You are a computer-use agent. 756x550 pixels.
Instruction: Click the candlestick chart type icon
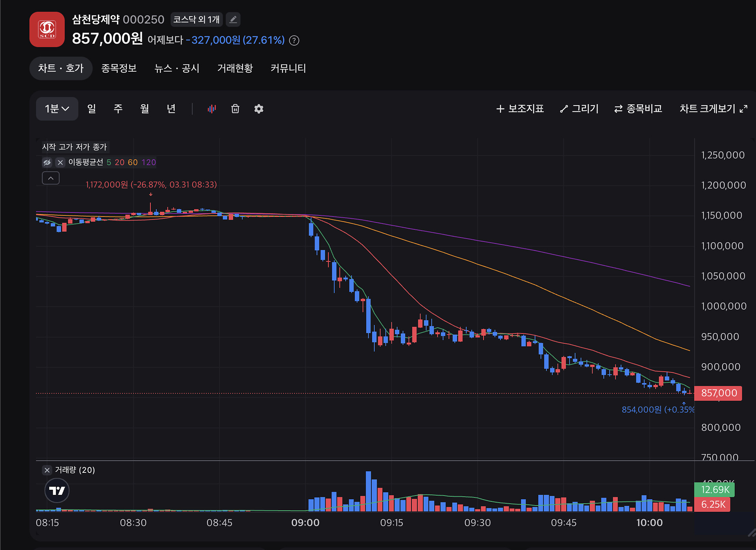point(212,109)
